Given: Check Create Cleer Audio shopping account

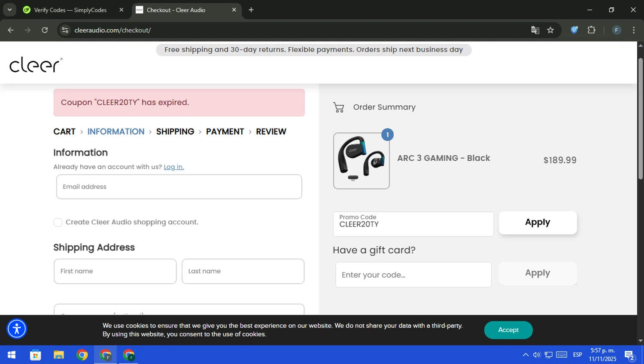Looking at the screenshot, I should point(58,222).
